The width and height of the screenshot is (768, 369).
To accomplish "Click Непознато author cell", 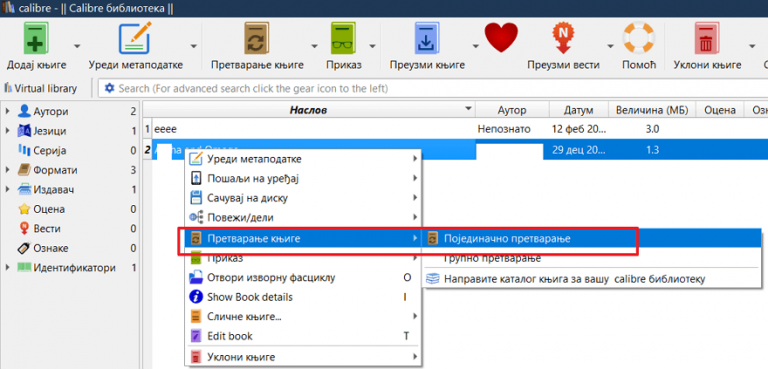I will 504,129.
